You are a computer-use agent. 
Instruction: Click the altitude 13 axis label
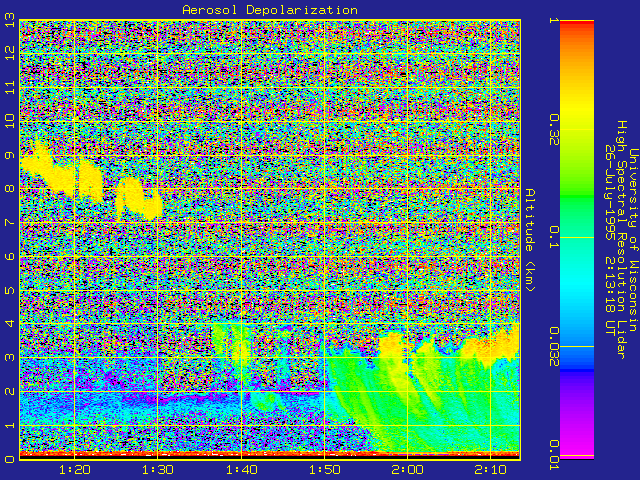tap(9, 20)
